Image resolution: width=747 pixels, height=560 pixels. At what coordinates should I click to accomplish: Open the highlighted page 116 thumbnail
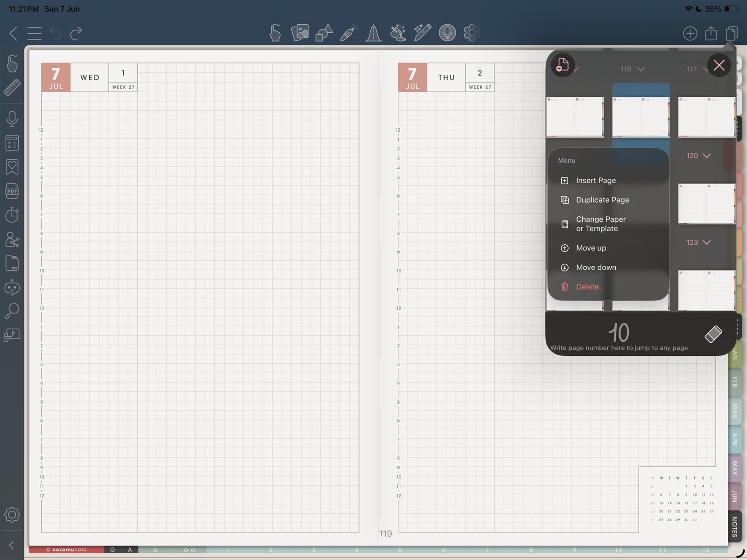pos(641,117)
